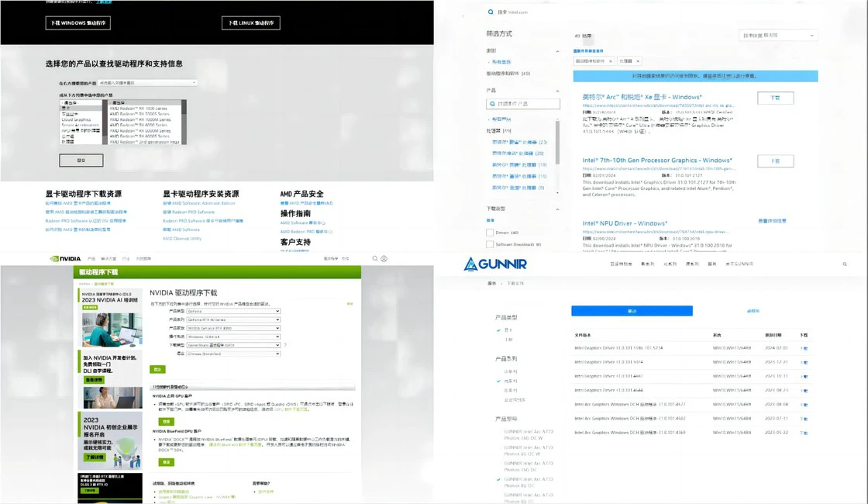Toggle second checked 产品系列 option on GUNNIR

507,381
